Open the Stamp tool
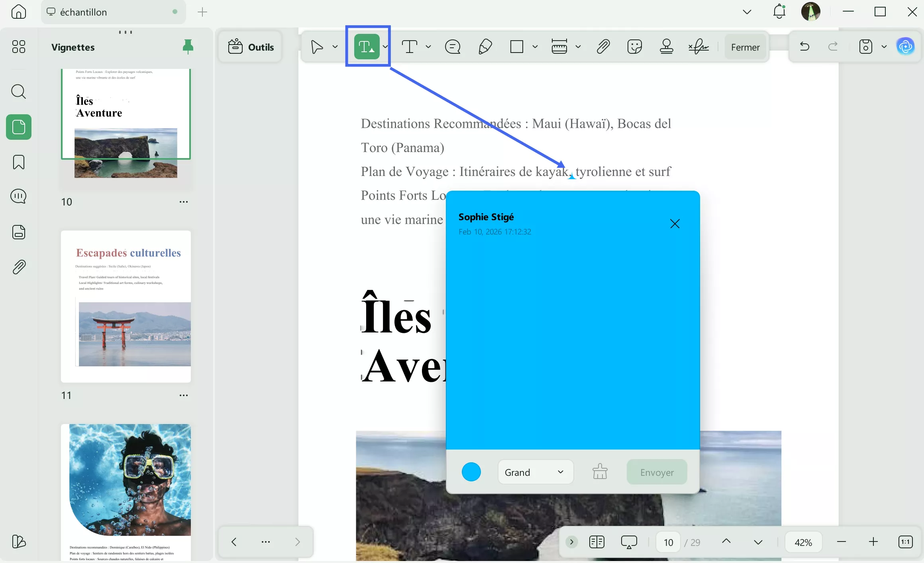Viewport: 924px width, 563px height. pyautogui.click(x=667, y=47)
